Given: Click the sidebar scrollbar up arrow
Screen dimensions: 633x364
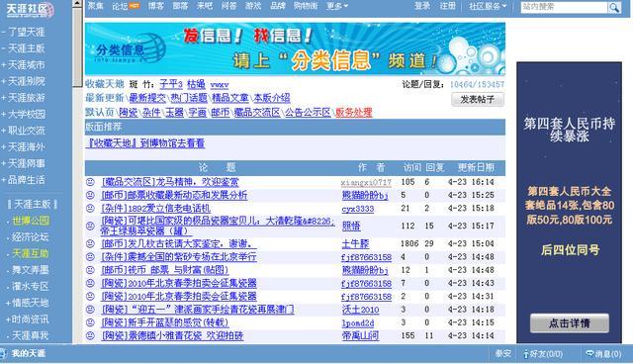Looking at the screenshot, I should click(77, 4).
